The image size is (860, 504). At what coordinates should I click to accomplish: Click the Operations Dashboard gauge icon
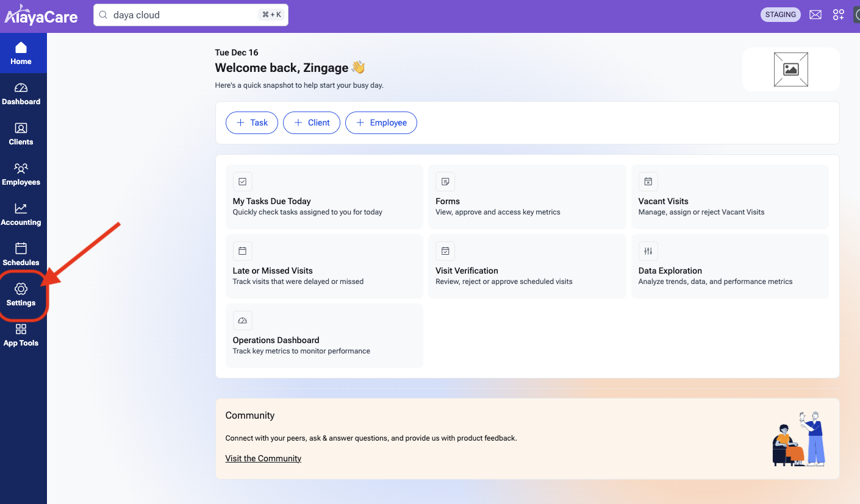[242, 321]
